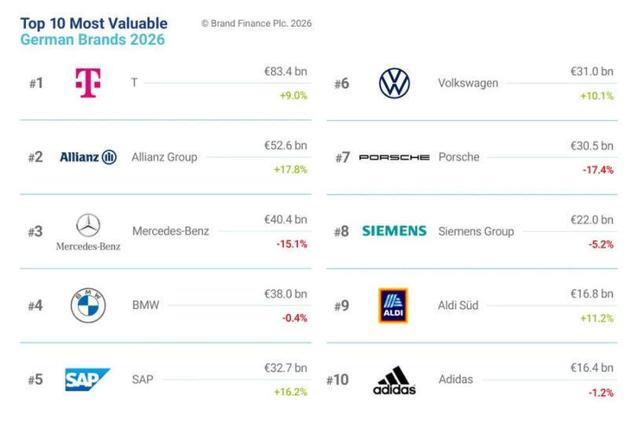Click the German Brands 2026 subtitle
The height and width of the screenshot is (429, 640).
pyautogui.click(x=93, y=40)
